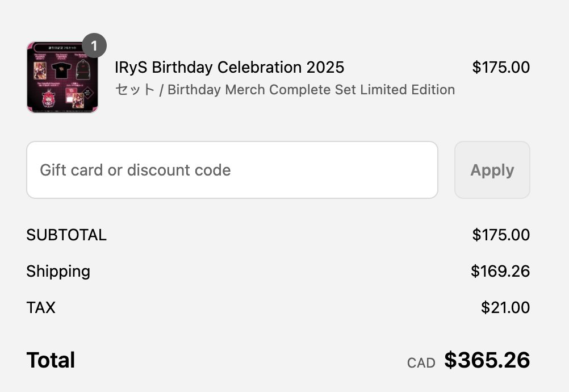Viewport: 569px width, 392px height.
Task: Click the bold Total label
Action: coord(51,360)
